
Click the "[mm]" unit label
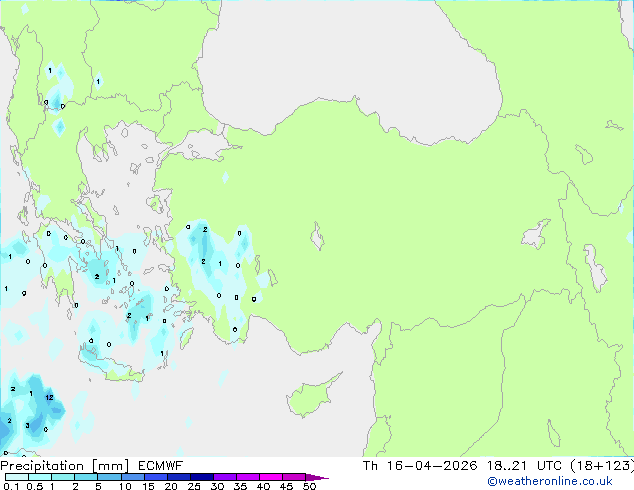tap(110, 466)
